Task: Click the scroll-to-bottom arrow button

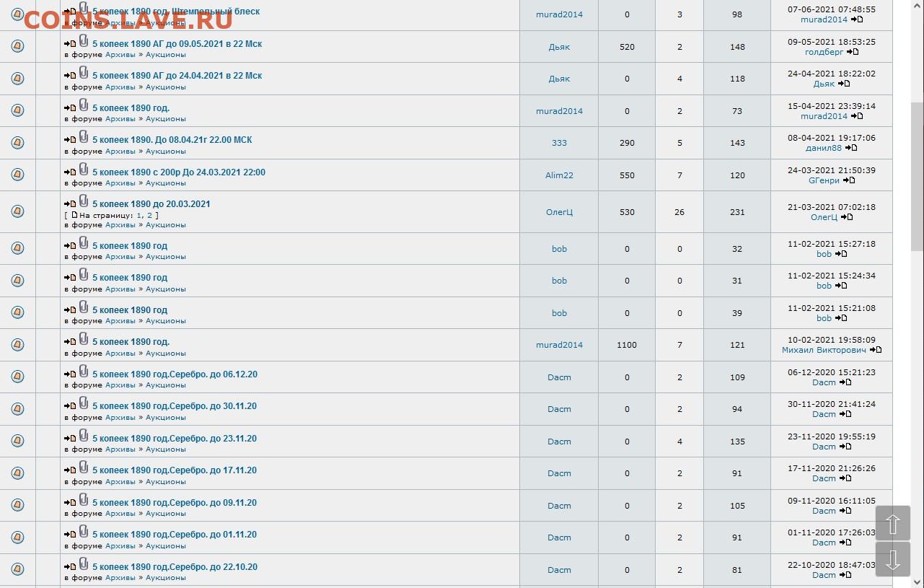Action: (x=893, y=559)
